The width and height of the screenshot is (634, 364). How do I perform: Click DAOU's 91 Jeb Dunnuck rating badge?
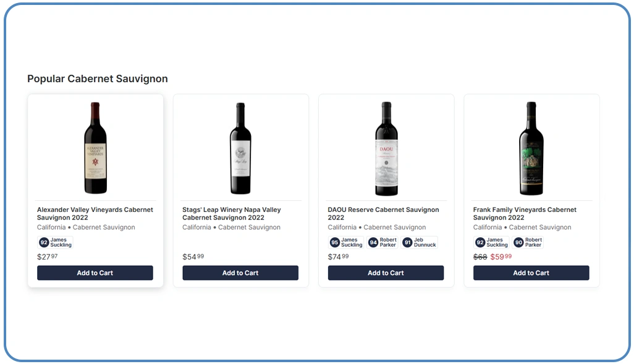click(x=420, y=243)
